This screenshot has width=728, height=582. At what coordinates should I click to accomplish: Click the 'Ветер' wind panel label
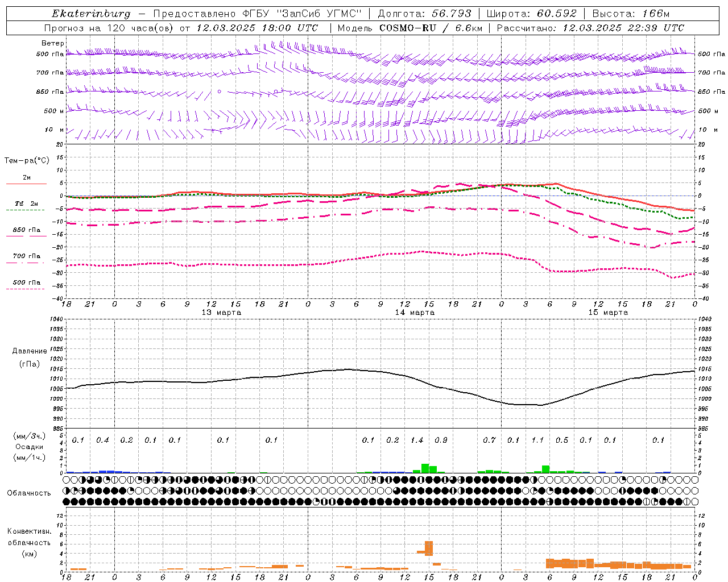[x=53, y=43]
